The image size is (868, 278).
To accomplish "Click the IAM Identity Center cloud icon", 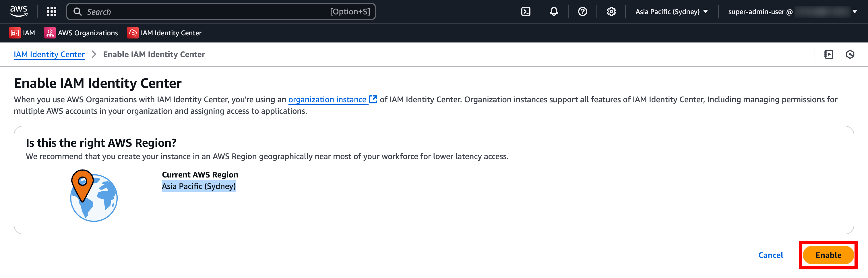I will click(133, 33).
